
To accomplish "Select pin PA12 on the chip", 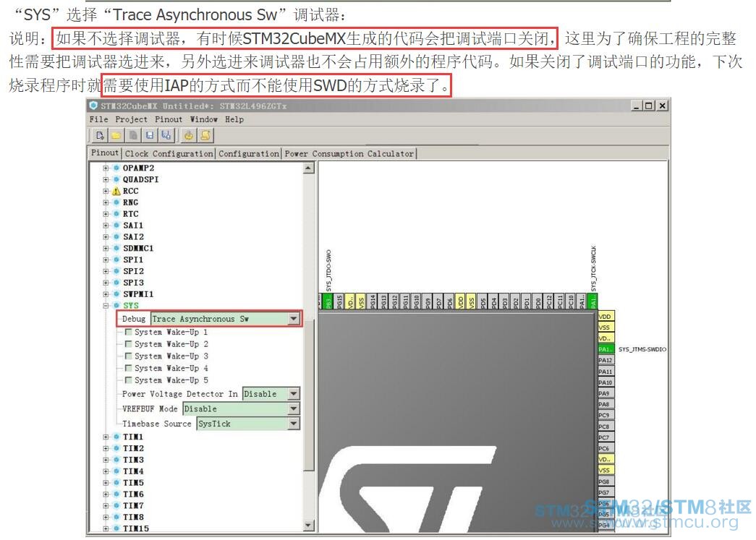I will coord(606,360).
